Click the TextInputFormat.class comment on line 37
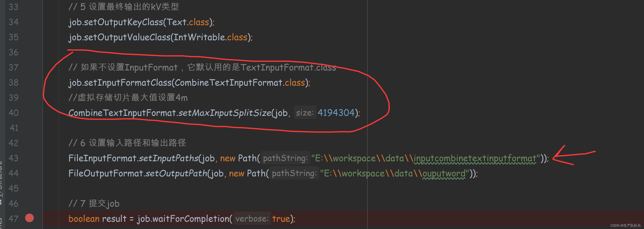 288,67
